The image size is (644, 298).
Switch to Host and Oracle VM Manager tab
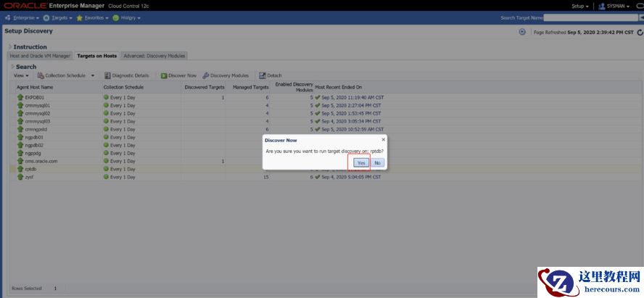pos(40,56)
